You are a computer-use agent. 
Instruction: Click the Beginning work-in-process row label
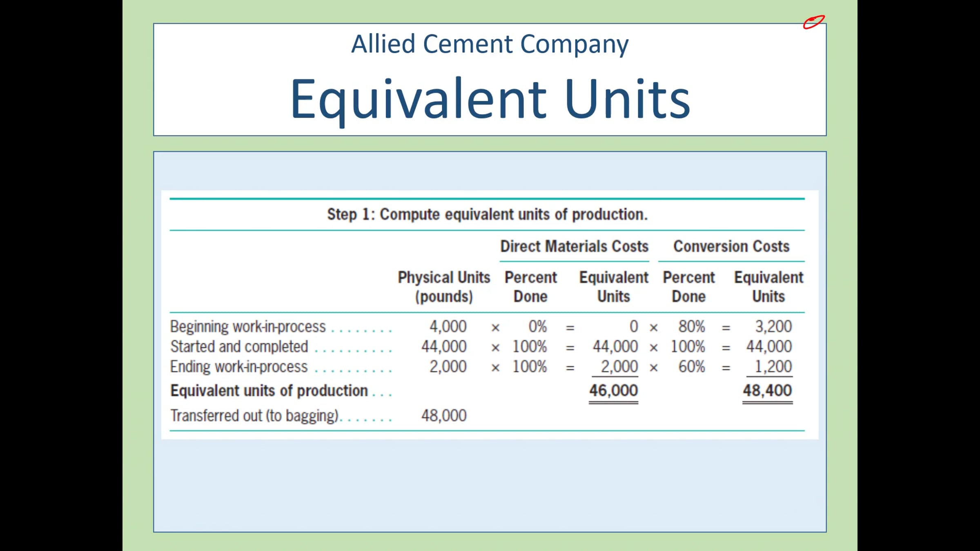[248, 327]
